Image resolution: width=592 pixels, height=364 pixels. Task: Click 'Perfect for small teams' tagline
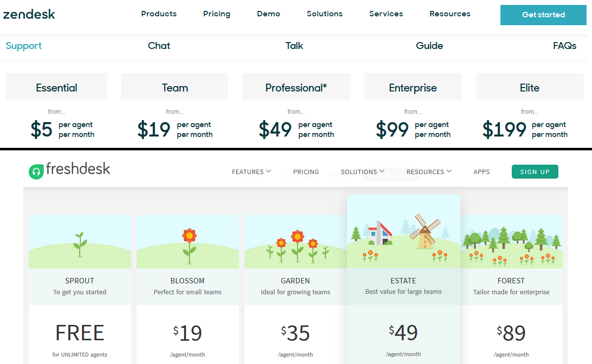point(188,292)
